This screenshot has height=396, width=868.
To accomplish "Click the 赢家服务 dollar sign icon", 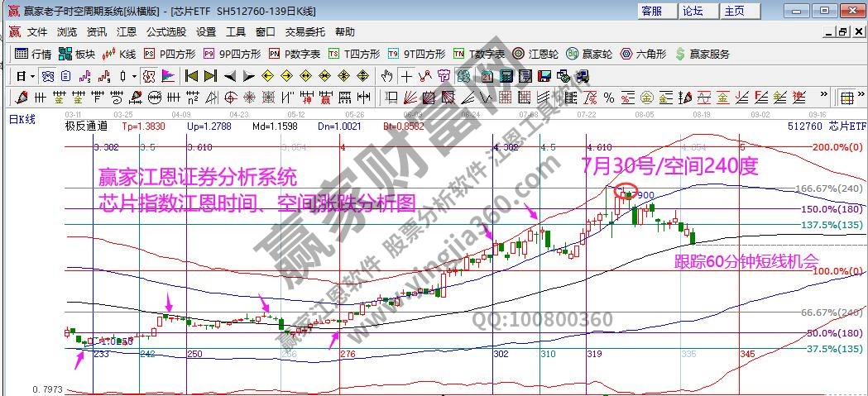I will (x=680, y=54).
